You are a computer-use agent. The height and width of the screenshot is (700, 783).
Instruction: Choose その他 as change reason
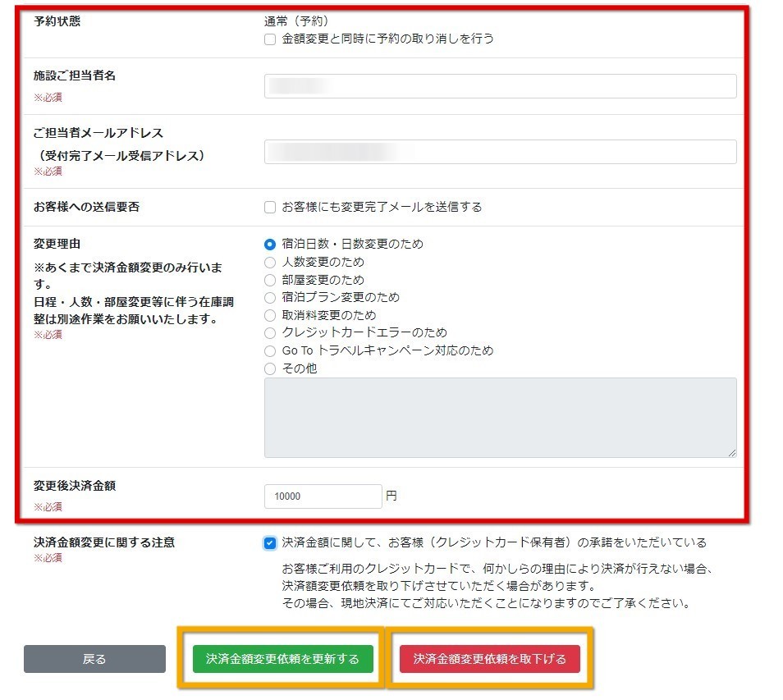pyautogui.click(x=270, y=369)
